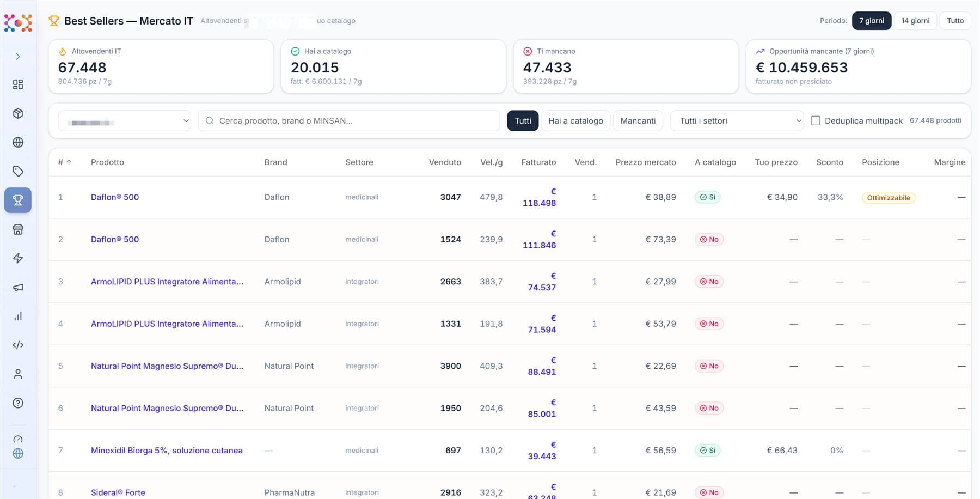The width and height of the screenshot is (980, 499).
Task: Click the € 118.498 fatturato value
Action: tap(539, 197)
